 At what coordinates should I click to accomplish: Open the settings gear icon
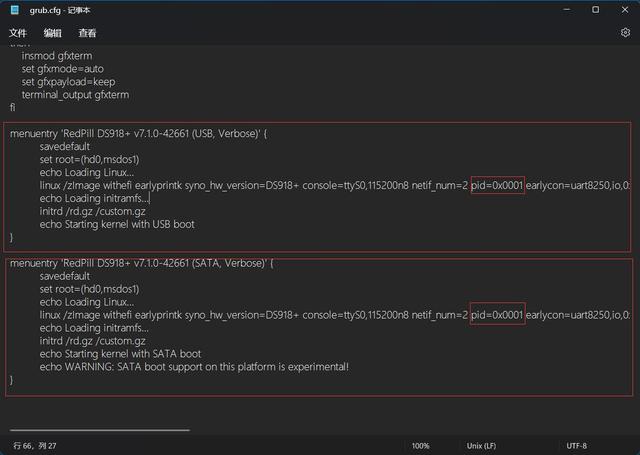(625, 33)
